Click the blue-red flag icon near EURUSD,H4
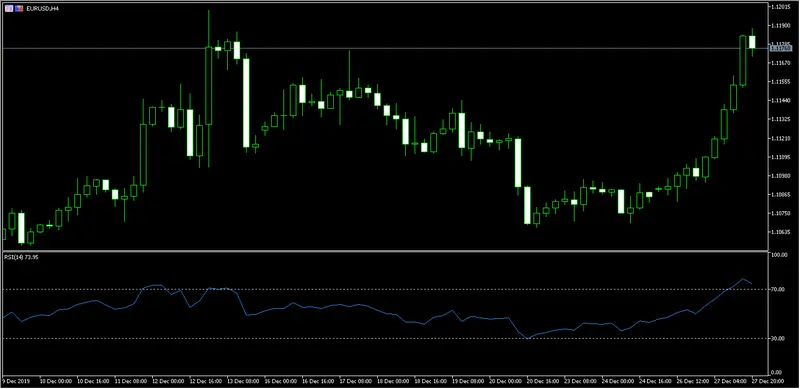Image resolution: width=800 pixels, height=389 pixels. tap(18, 9)
